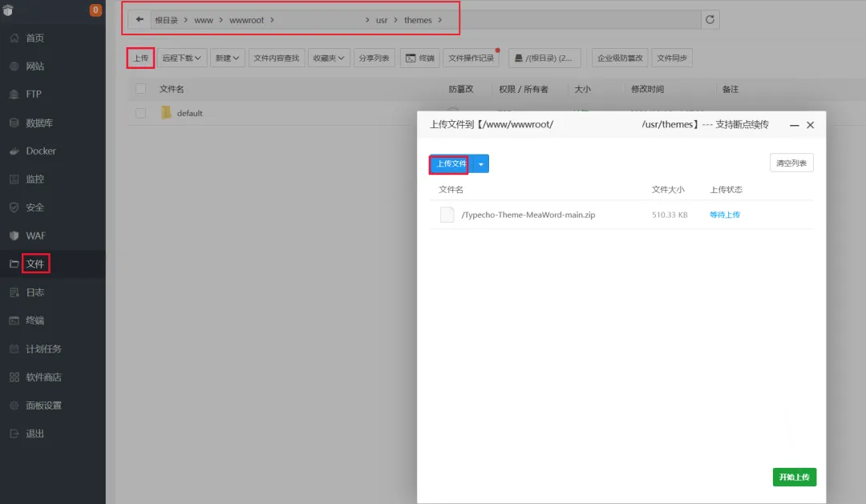The height and width of the screenshot is (504, 866).
Task: Toggle the select-all checkbox in header
Action: (141, 89)
